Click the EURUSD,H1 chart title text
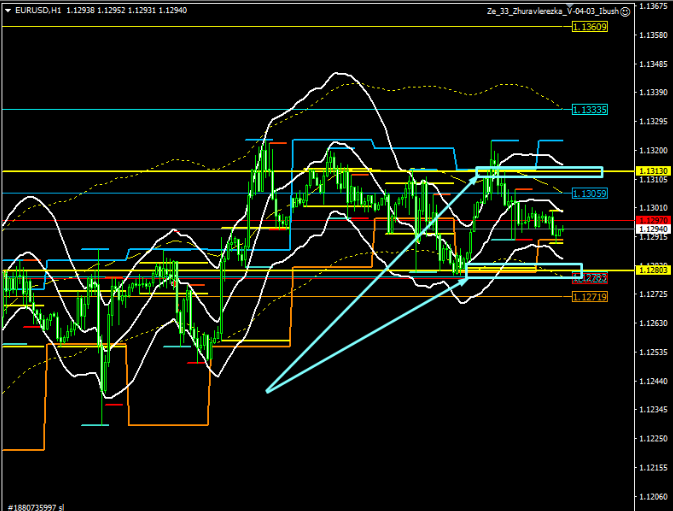 tap(30, 10)
